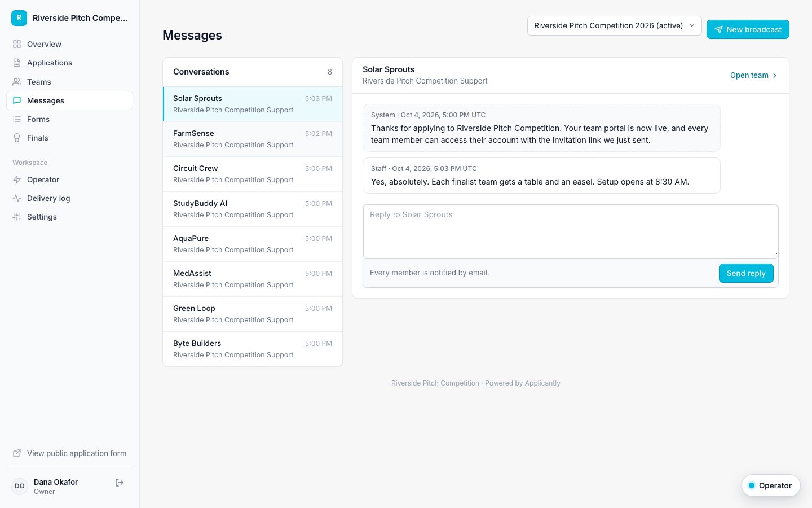Image resolution: width=812 pixels, height=508 pixels.
Task: Open Applications via its document icon
Action: pyautogui.click(x=17, y=63)
